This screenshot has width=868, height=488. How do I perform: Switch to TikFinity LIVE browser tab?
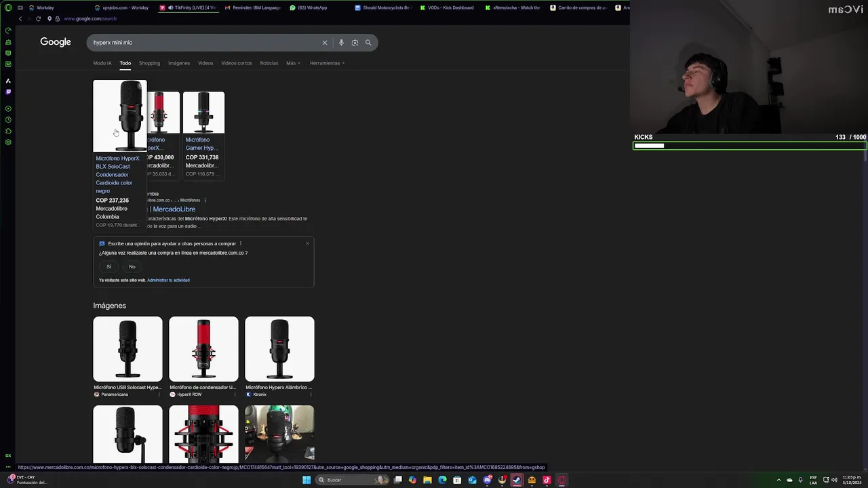click(x=189, y=7)
